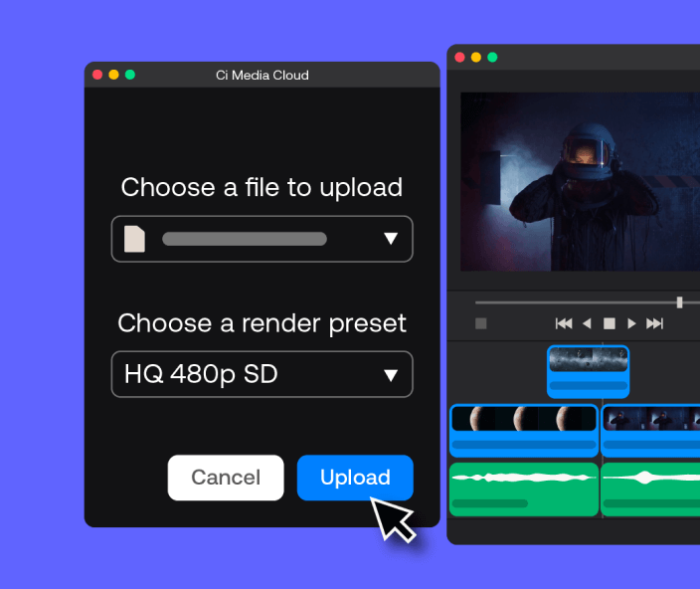Click the playback scrubber handle
The height and width of the screenshot is (589, 700).
(680, 301)
